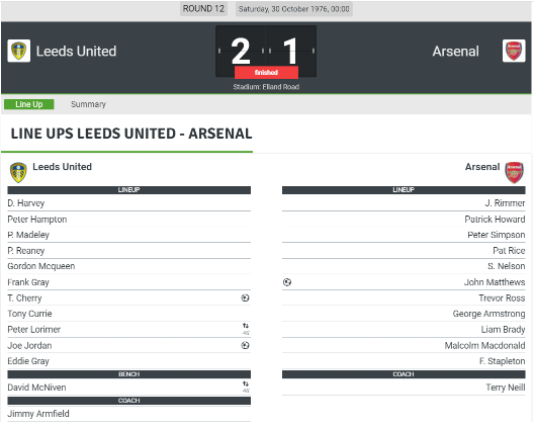Click the goal icon next to T. Cherry
Viewport: 534px width, 422px height.
pyautogui.click(x=245, y=298)
